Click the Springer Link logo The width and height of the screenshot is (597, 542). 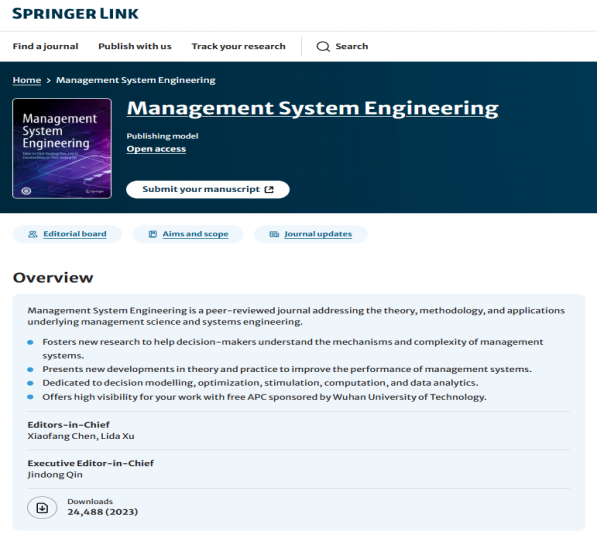75,14
